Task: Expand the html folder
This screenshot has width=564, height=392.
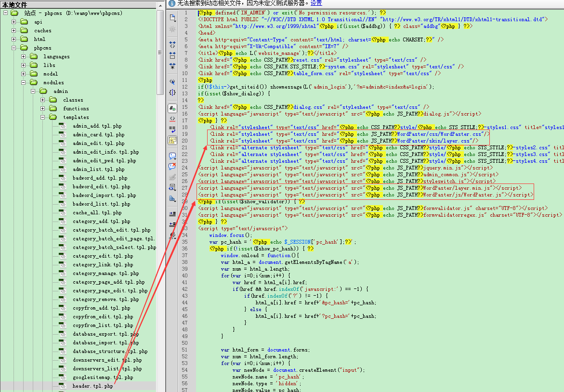Action: tap(13, 39)
